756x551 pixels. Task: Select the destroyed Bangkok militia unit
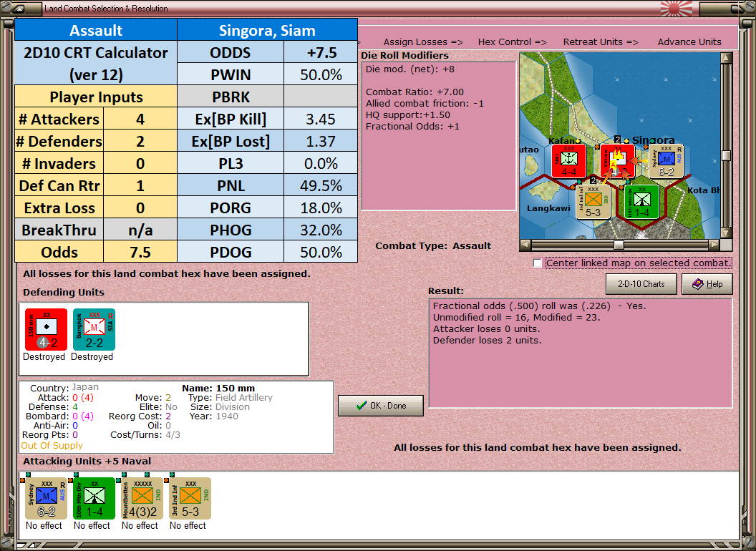(x=94, y=329)
